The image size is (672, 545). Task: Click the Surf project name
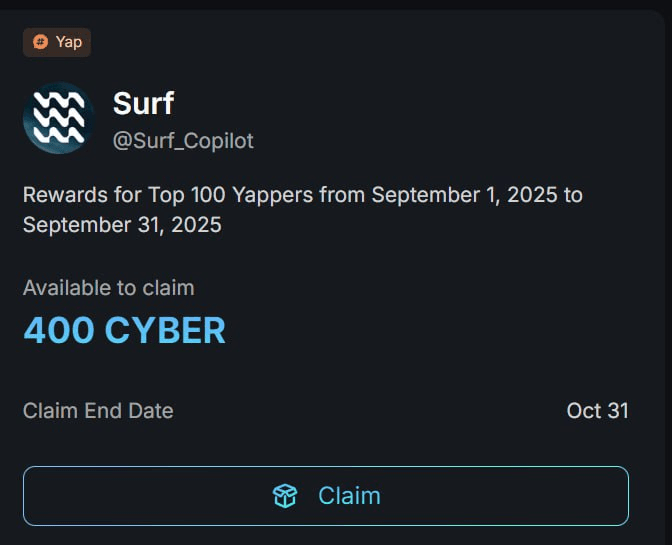click(x=144, y=102)
